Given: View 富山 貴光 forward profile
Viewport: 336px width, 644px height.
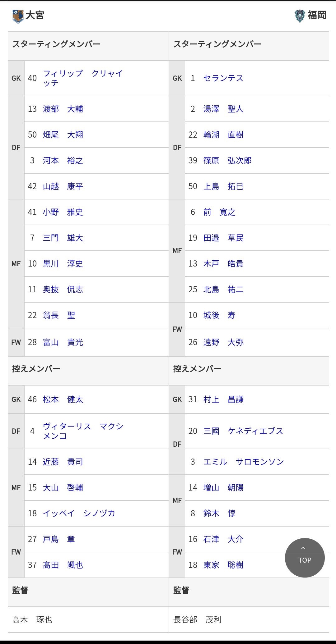Looking at the screenshot, I should [x=63, y=342].
